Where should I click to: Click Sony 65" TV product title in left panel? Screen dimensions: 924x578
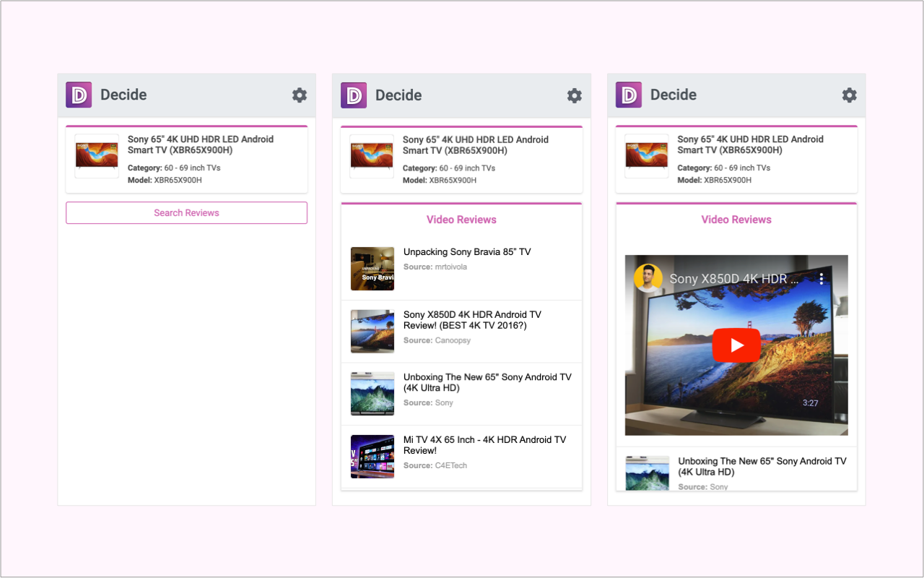(201, 144)
